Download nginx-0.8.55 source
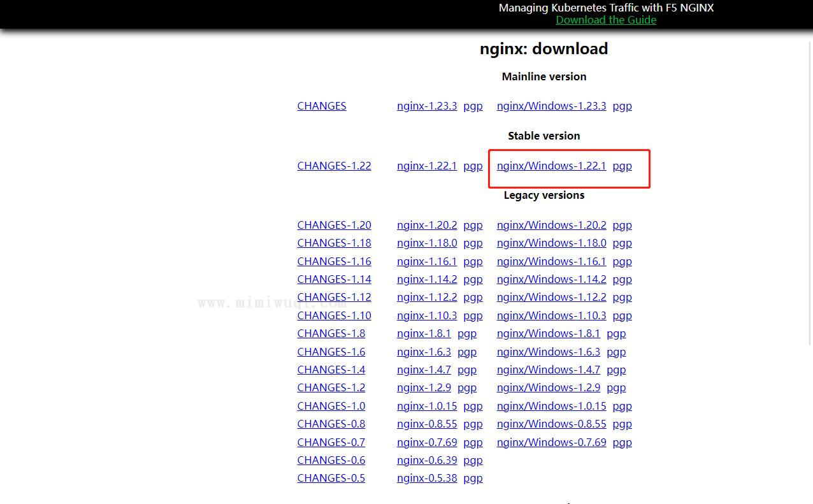 (427, 424)
